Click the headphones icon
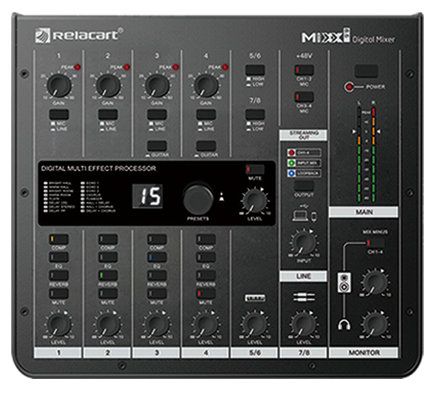The height and width of the screenshot is (403, 431). pos(344,324)
